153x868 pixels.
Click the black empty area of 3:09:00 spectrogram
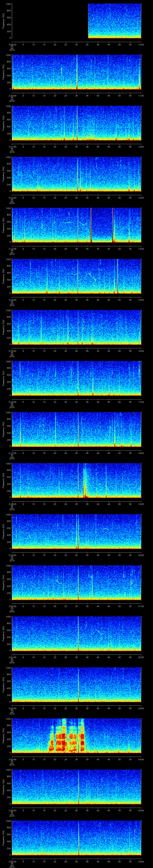(50, 21)
